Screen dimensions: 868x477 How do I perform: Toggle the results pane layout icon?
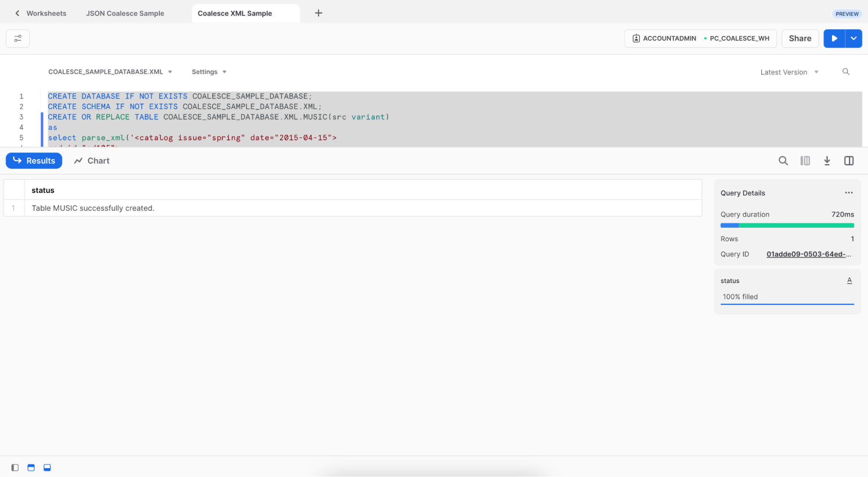click(47, 467)
